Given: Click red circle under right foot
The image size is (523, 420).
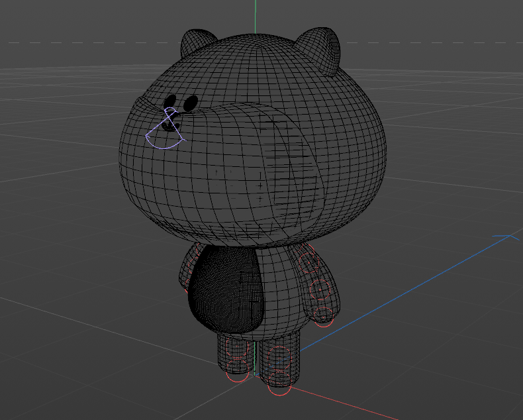Looking at the screenshot, I should 279,391.
